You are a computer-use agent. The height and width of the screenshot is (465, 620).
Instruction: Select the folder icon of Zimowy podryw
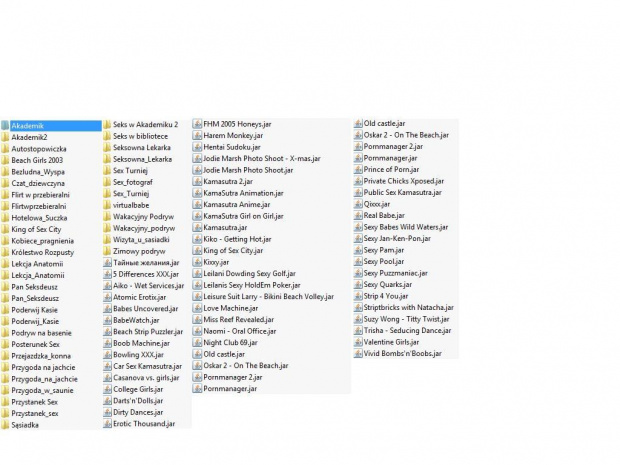pos(107,251)
